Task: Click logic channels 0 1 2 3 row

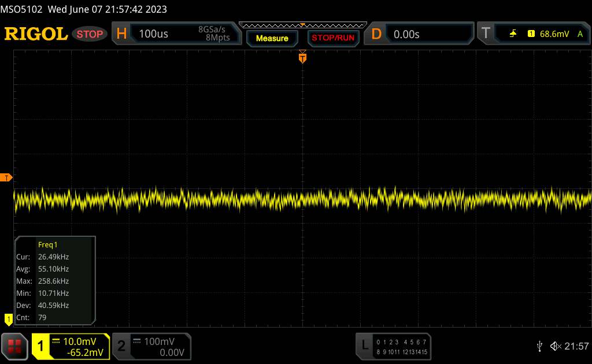Action: pos(387,342)
